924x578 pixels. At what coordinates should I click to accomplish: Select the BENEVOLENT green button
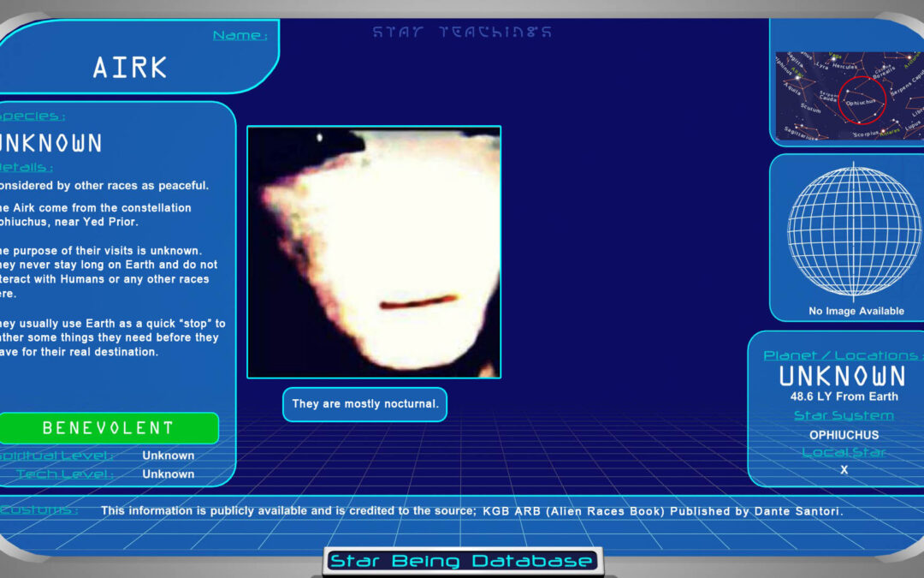(109, 427)
